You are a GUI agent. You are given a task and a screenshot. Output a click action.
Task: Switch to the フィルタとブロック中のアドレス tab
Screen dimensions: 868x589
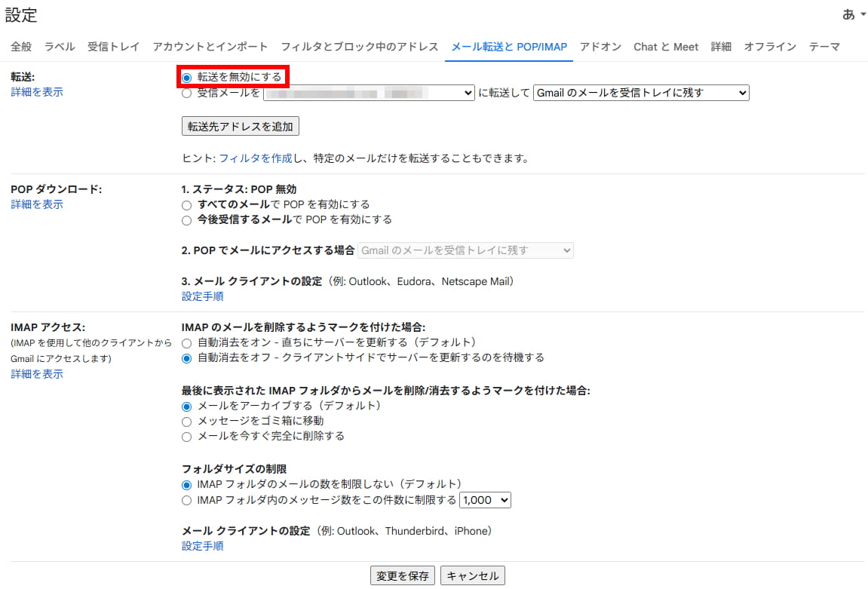[359, 47]
